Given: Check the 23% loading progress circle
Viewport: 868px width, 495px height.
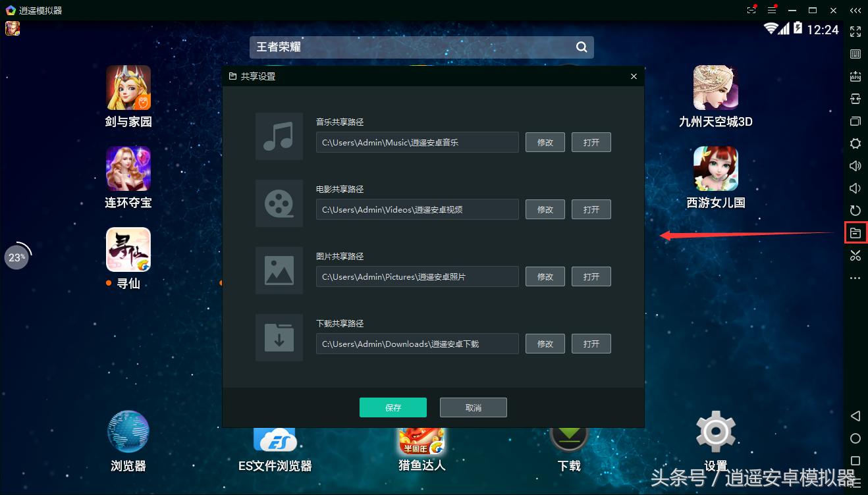Looking at the screenshot, I should coord(16,257).
